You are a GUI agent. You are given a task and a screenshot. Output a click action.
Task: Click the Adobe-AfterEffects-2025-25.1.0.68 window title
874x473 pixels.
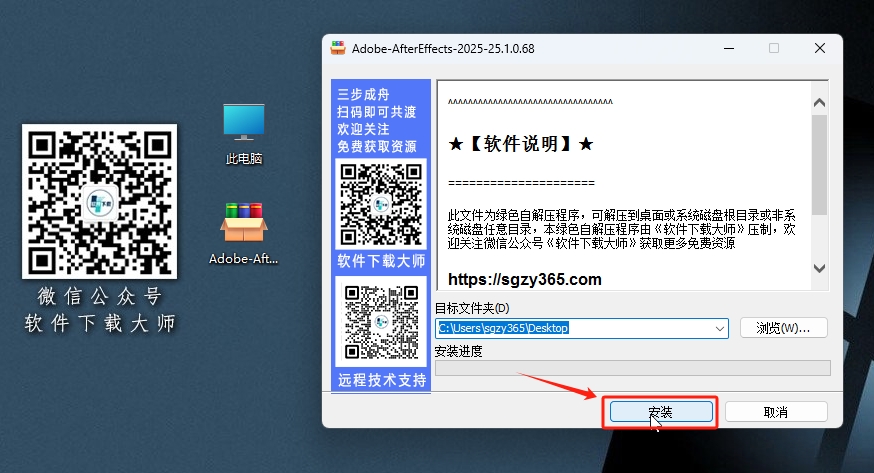pyautogui.click(x=443, y=48)
